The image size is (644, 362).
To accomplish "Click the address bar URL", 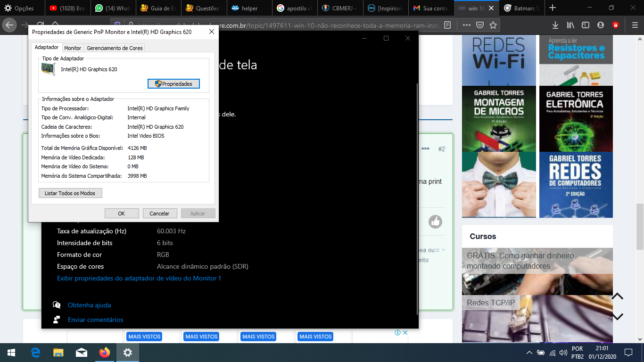I will (289, 25).
